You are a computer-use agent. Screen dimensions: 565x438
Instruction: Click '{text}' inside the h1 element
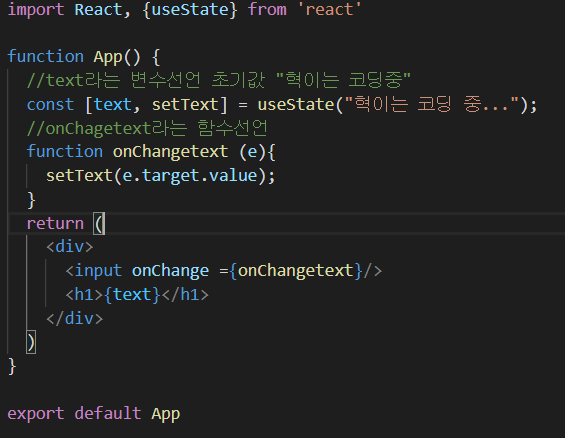[x=132, y=295]
